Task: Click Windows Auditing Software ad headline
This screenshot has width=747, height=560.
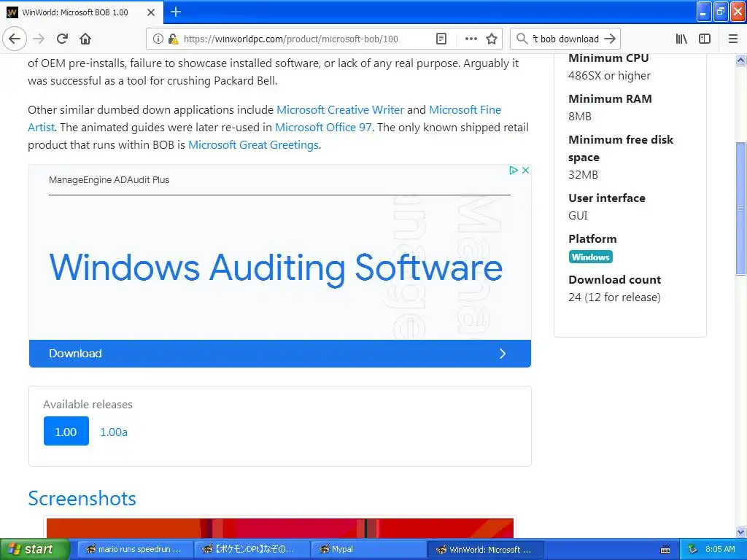Action: click(x=276, y=268)
